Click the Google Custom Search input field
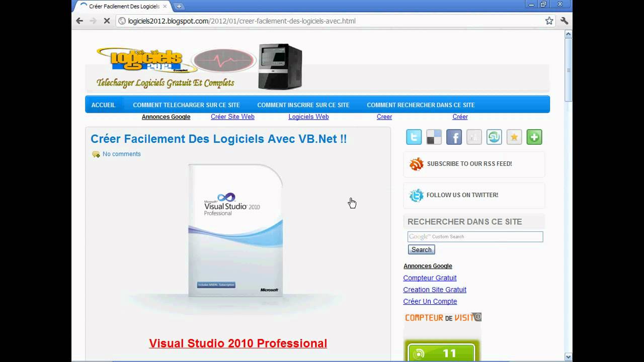 (x=475, y=237)
